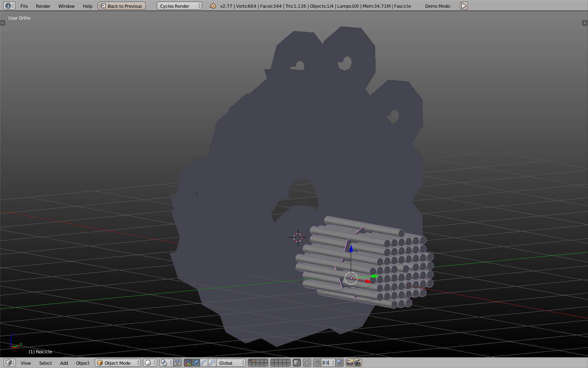The height and width of the screenshot is (368, 588).
Task: Open the Object Mode dropdown
Action: (x=118, y=363)
